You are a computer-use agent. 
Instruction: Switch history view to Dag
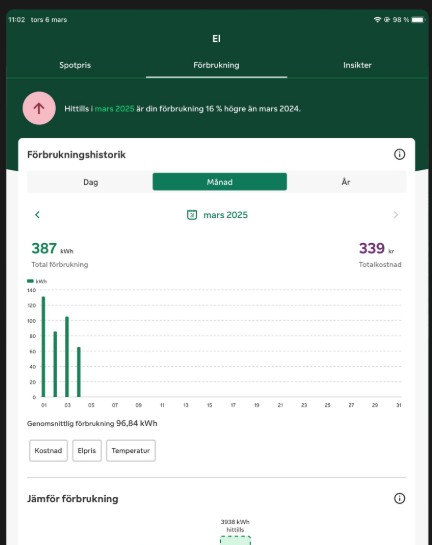point(90,182)
